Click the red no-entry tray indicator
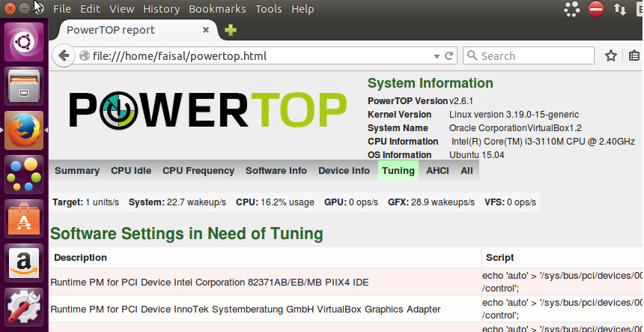This screenshot has width=644, height=332. (x=596, y=9)
